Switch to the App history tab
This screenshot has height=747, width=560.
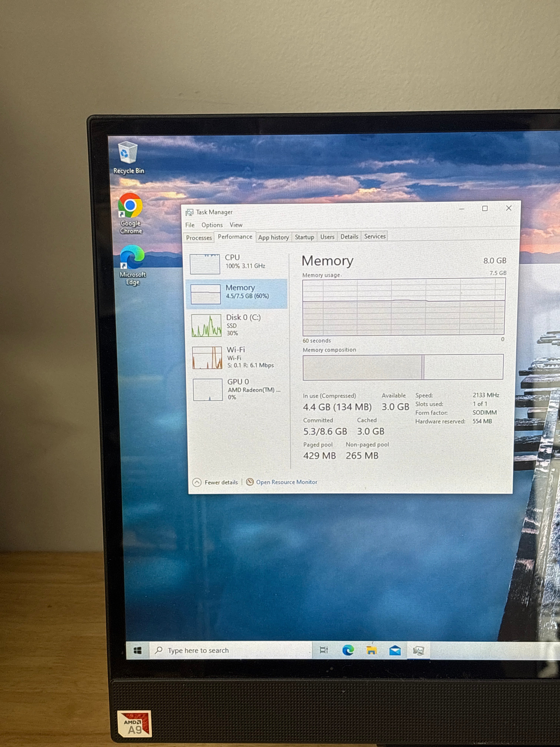[273, 237]
